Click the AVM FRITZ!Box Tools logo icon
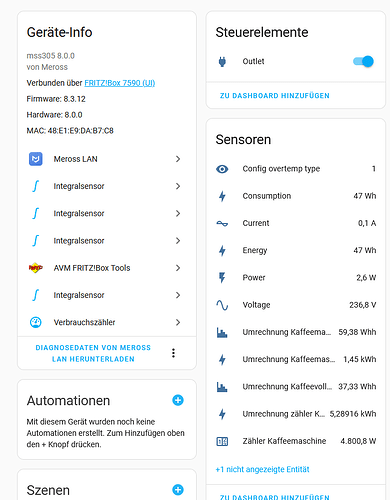The image size is (390, 500). 36,268
